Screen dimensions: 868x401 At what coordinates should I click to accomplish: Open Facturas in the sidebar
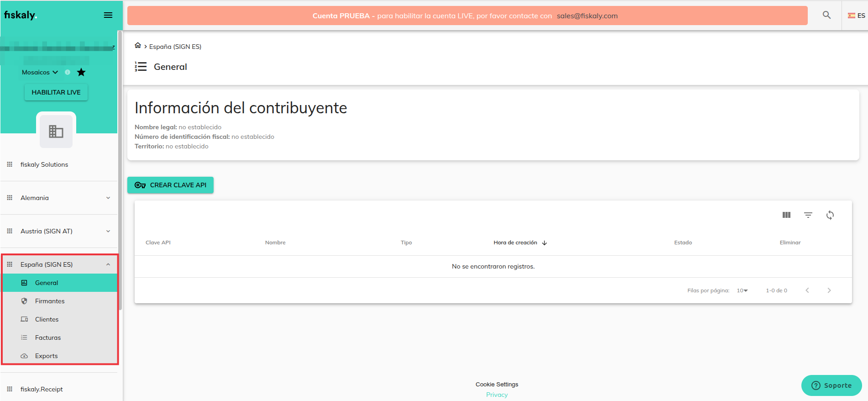coord(60,338)
